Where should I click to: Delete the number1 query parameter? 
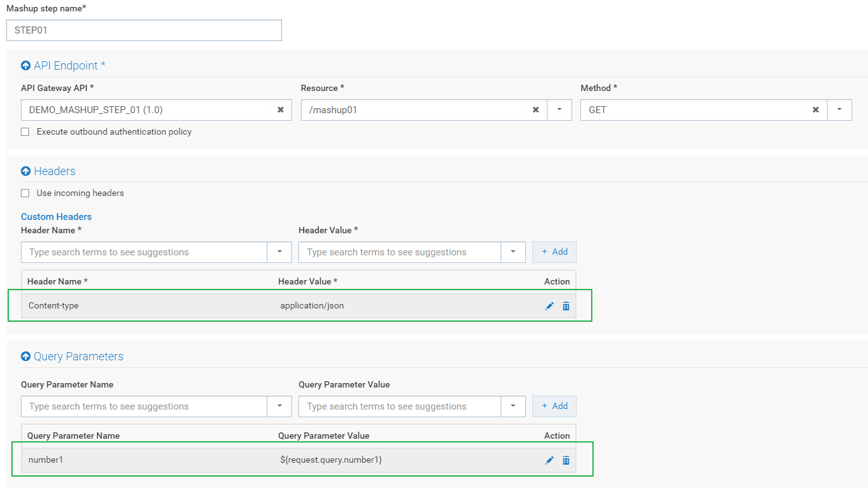(566, 460)
